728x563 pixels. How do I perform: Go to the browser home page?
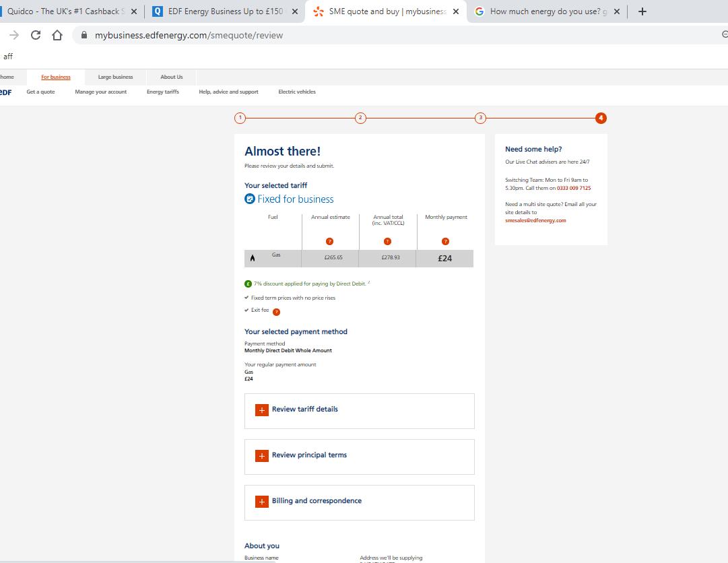[57, 35]
